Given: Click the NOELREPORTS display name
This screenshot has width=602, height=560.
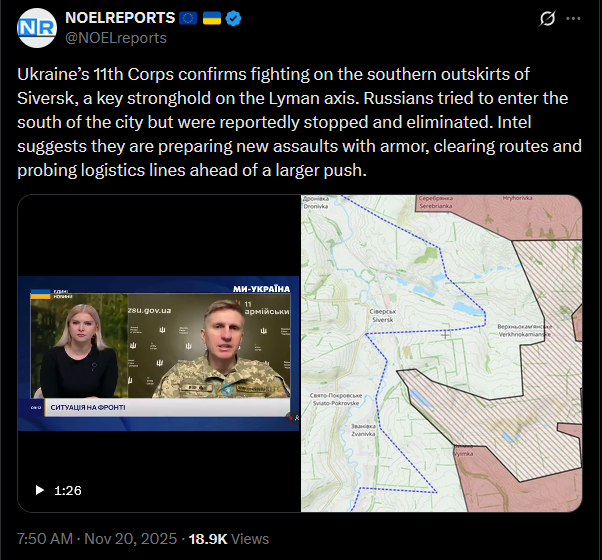Looking at the screenshot, I should point(120,18).
